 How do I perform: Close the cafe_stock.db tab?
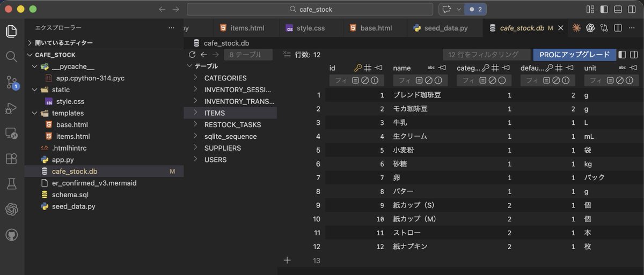click(x=561, y=28)
